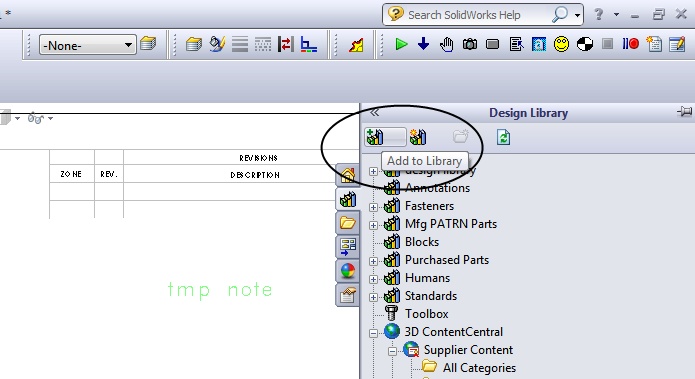Viewport: 695px width, 379px height.
Task: Click the ZONE column header
Action: (x=71, y=174)
